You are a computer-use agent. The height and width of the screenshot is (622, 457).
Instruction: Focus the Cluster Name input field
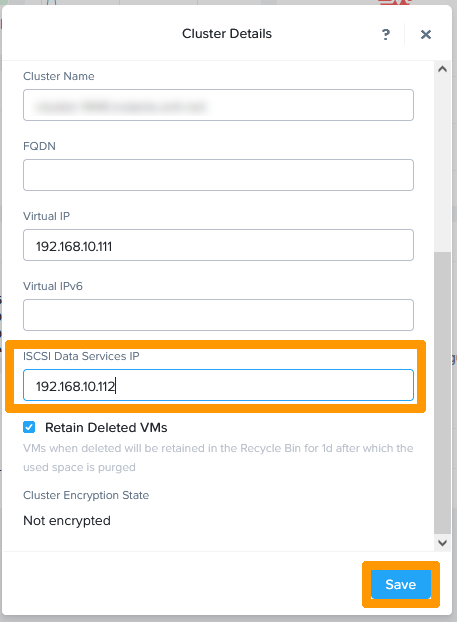point(218,105)
